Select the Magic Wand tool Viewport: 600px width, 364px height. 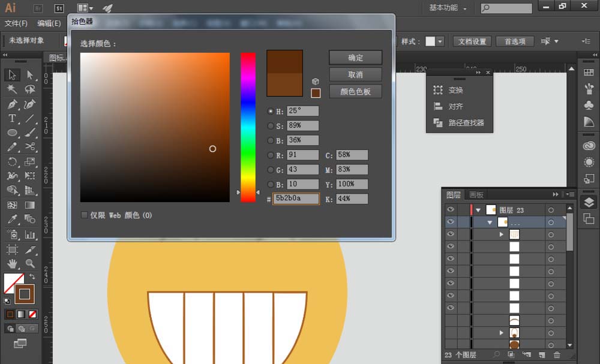click(12, 89)
